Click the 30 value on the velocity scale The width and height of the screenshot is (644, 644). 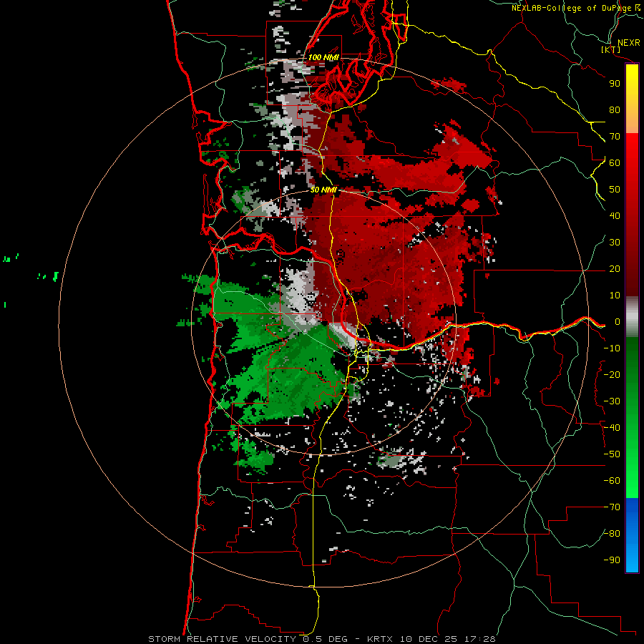pos(615,243)
